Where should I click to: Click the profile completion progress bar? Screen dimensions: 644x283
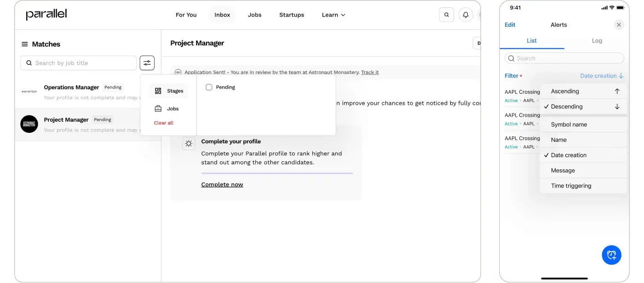(277, 173)
